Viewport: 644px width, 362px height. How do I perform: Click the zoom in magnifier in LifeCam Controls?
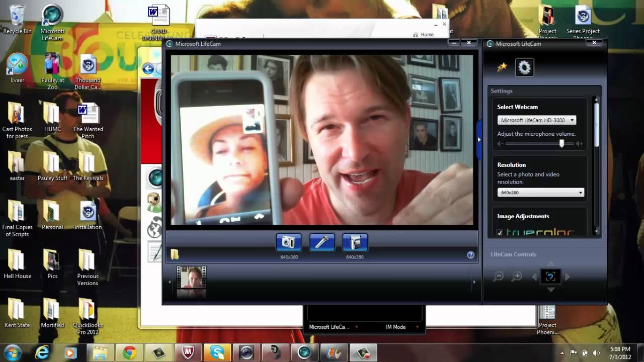tap(517, 277)
